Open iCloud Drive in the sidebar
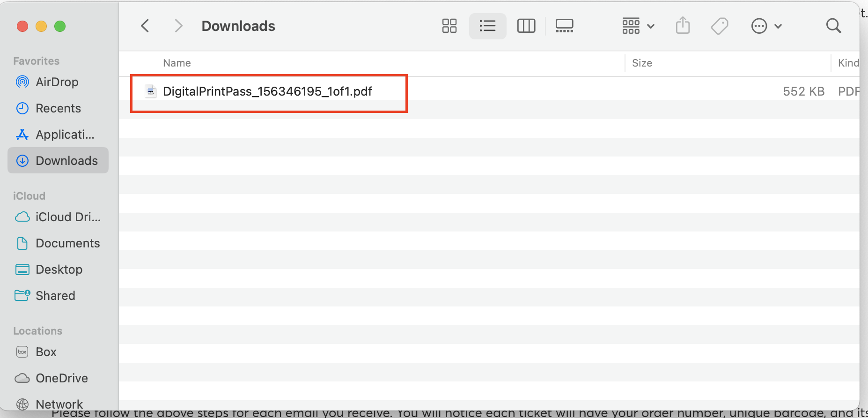The height and width of the screenshot is (418, 868). 58,217
